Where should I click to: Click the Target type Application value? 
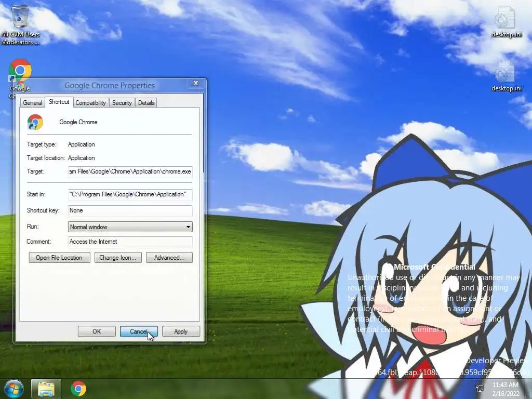point(82,144)
